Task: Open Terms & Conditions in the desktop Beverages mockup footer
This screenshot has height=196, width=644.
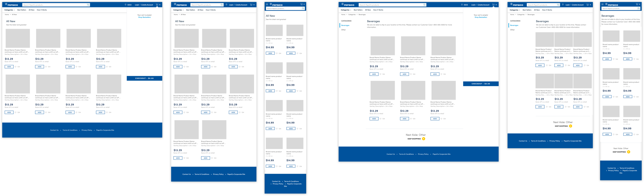Action: click(x=406, y=154)
